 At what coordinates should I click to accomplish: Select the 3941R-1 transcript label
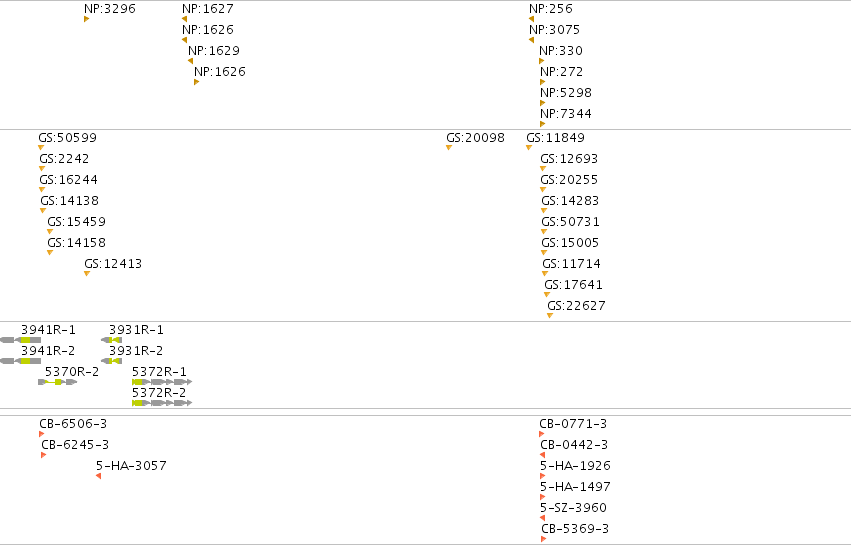tap(48, 330)
